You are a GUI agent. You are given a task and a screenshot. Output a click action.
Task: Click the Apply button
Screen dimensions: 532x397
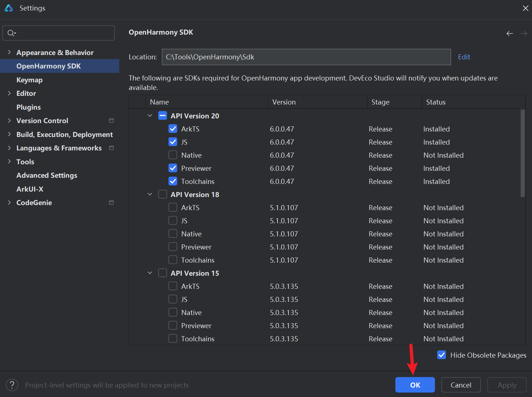[507, 385]
